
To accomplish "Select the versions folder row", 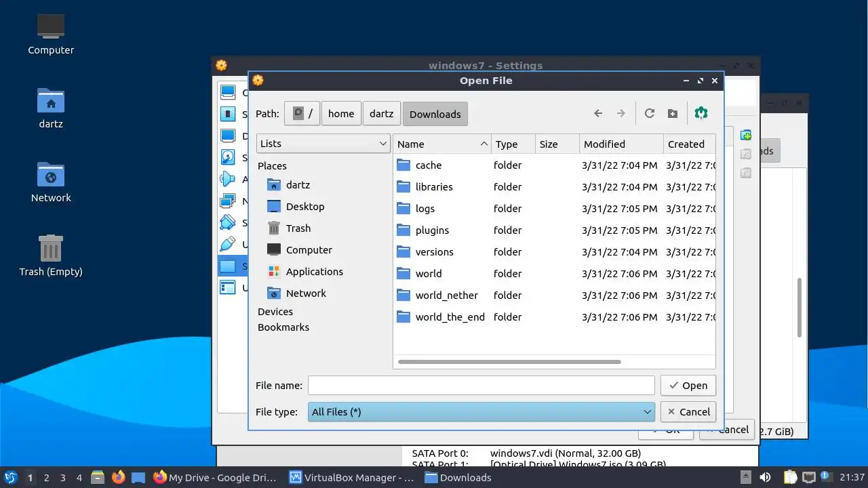I will 554,251.
